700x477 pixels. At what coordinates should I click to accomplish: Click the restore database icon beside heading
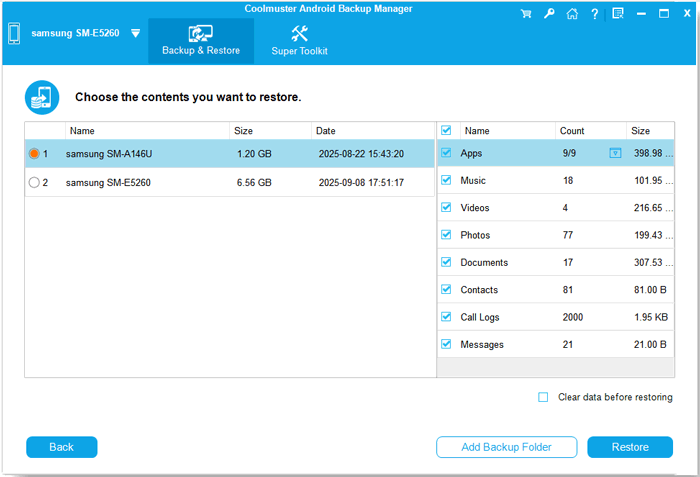click(42, 97)
